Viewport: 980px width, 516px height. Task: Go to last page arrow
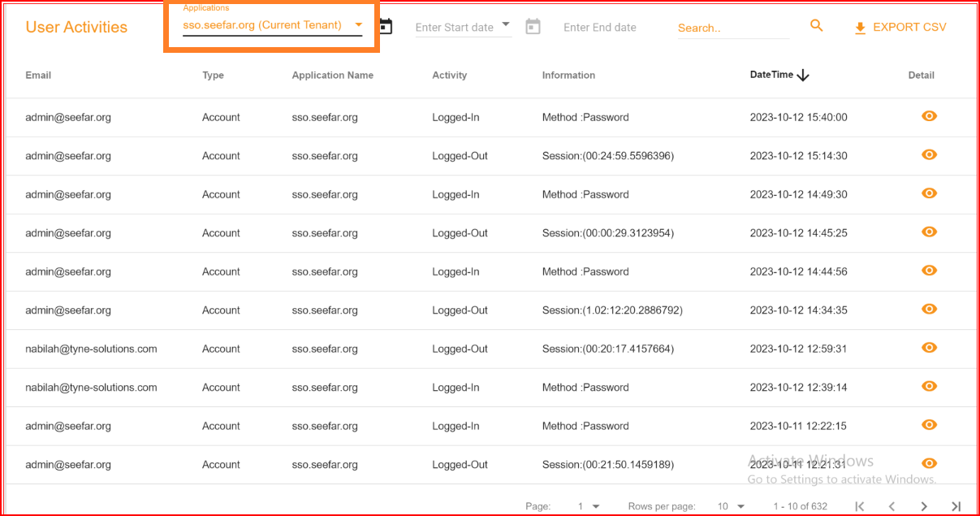[956, 506]
